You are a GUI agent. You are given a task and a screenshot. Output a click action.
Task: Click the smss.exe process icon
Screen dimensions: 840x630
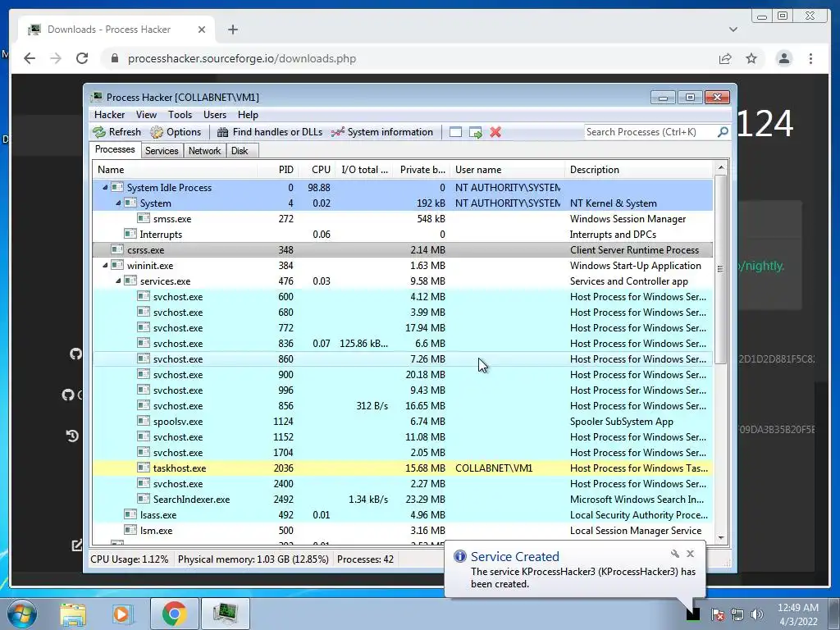click(x=143, y=218)
